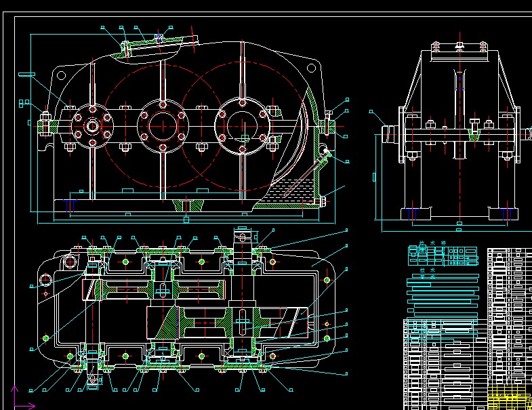Select the output shaft end in plan view

(x=242, y=237)
